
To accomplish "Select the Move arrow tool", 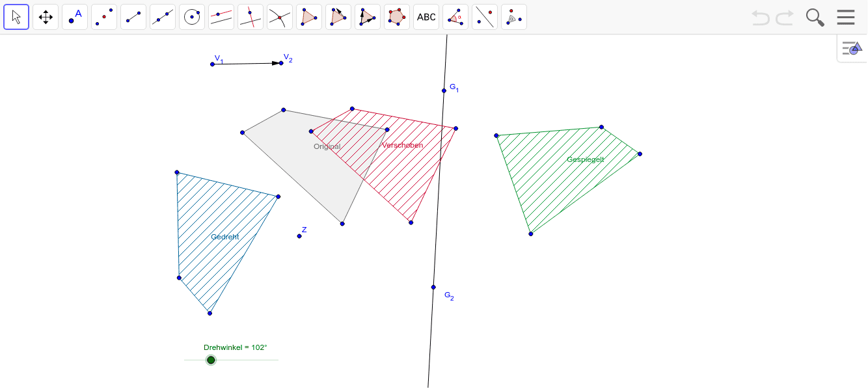I will click(x=16, y=17).
